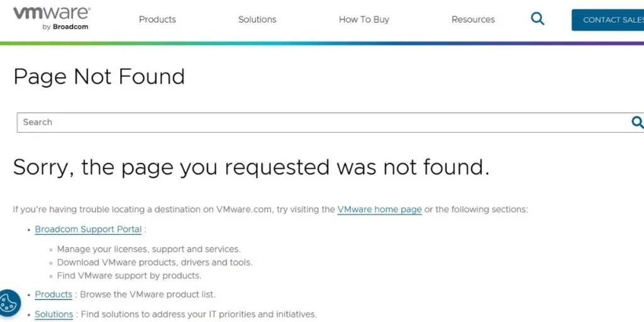Click "Find VMware support by products" text
The image size is (644, 322).
click(129, 275)
